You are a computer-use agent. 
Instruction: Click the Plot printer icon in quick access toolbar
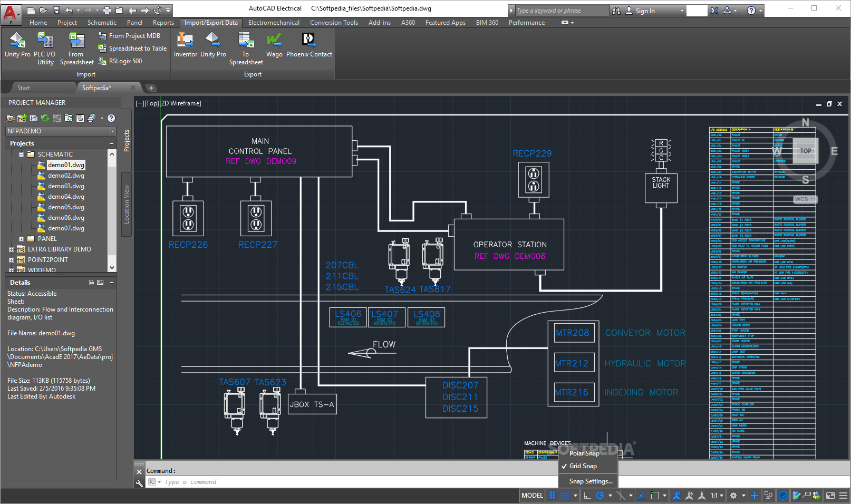pos(107,10)
